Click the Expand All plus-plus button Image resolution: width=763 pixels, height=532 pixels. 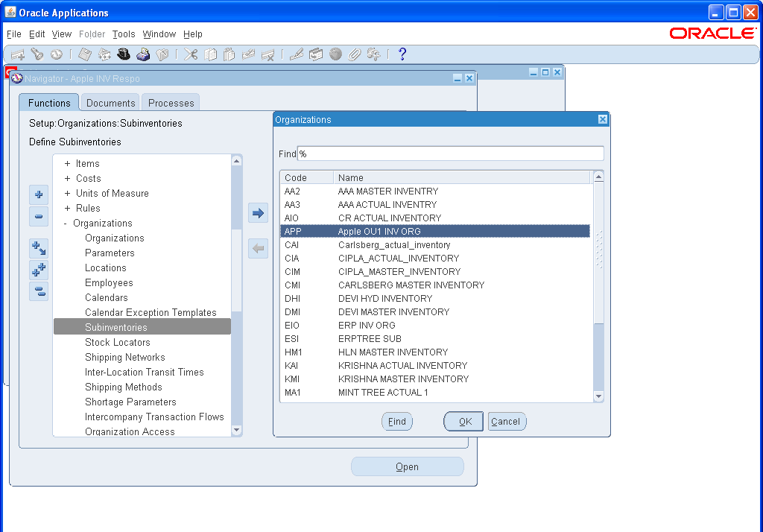tap(39, 270)
